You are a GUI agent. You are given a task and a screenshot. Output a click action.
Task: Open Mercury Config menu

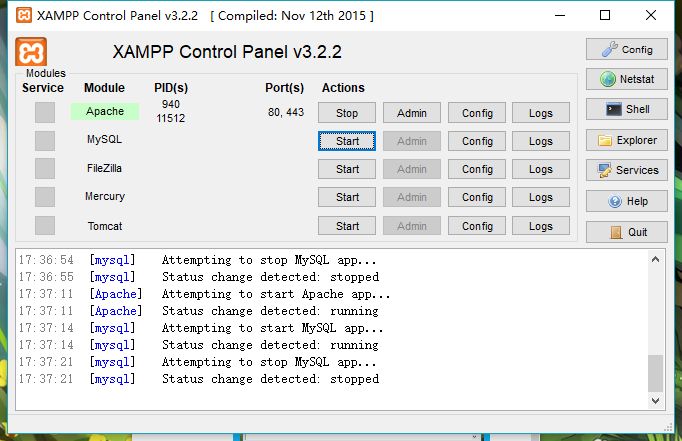pos(477,197)
